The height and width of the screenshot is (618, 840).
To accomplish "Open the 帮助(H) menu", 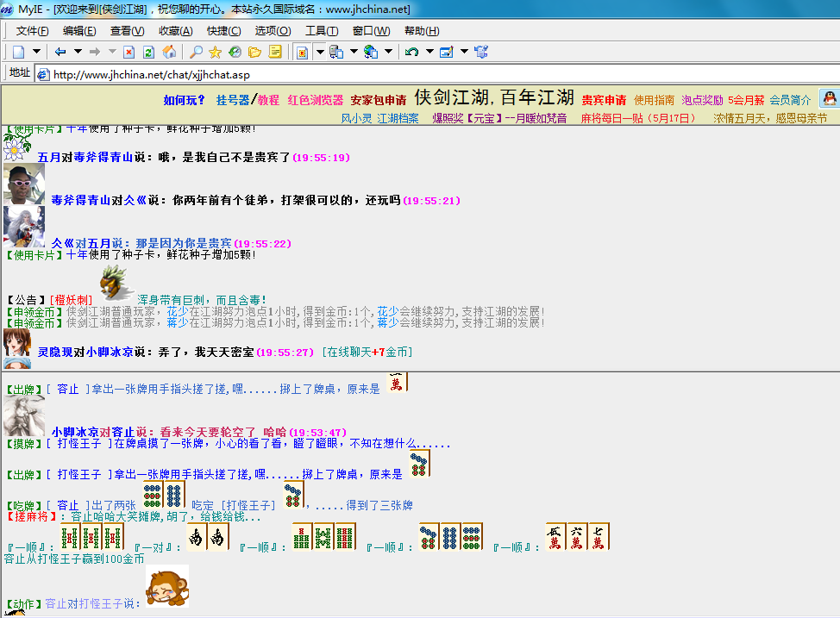I will pyautogui.click(x=422, y=31).
